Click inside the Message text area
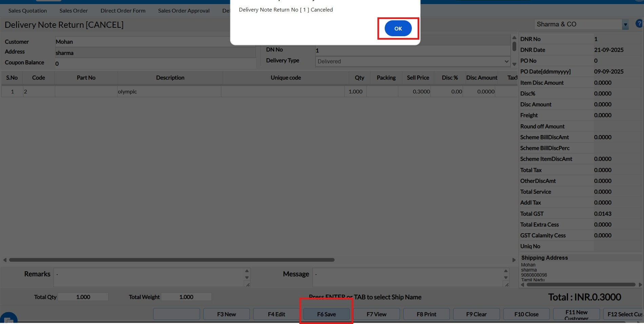 click(x=408, y=277)
